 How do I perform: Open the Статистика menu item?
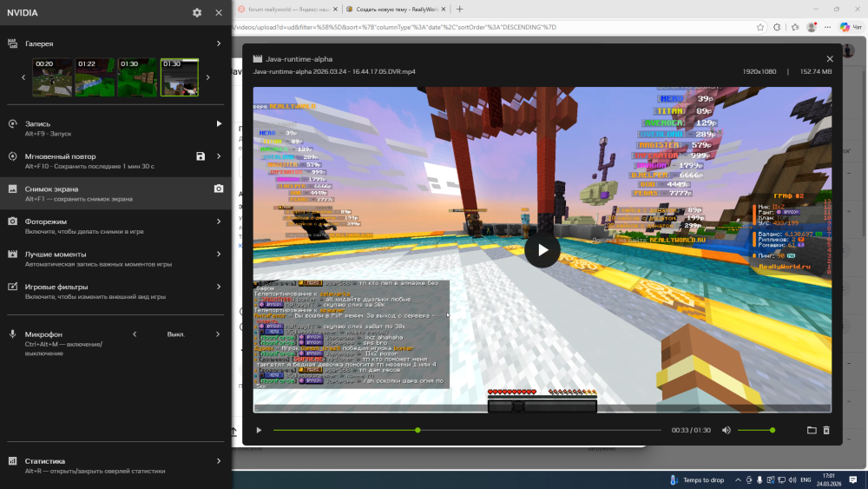point(219,461)
